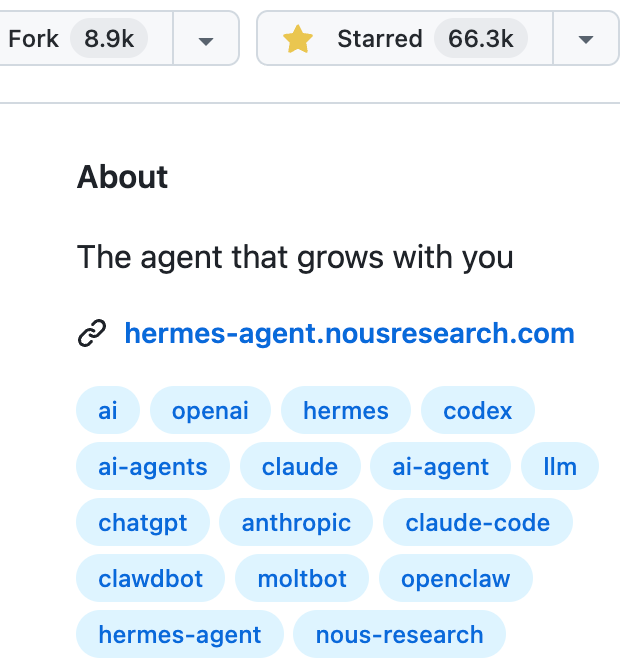Open hermes-agent.nousresearch.com website link
Screen dimensions: 630x672
click(349, 333)
